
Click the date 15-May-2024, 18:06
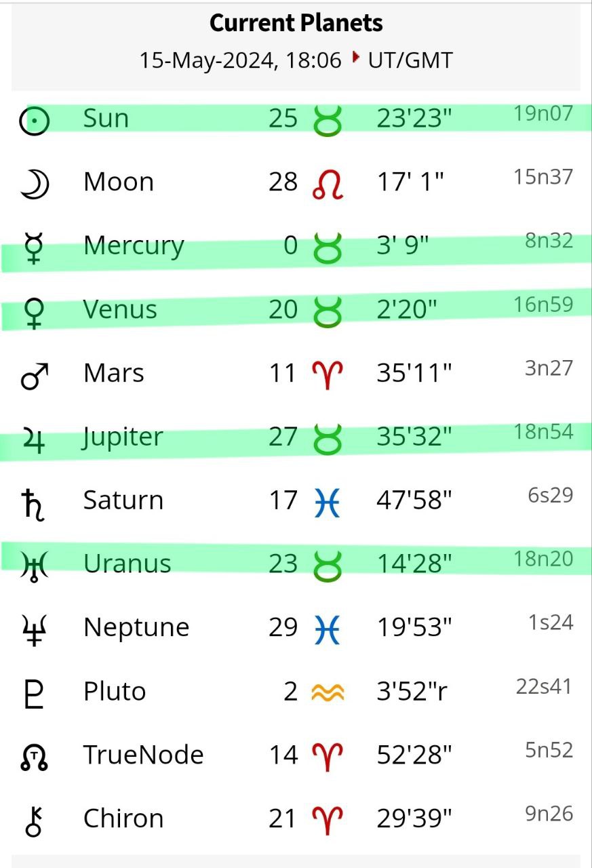pos(241,60)
